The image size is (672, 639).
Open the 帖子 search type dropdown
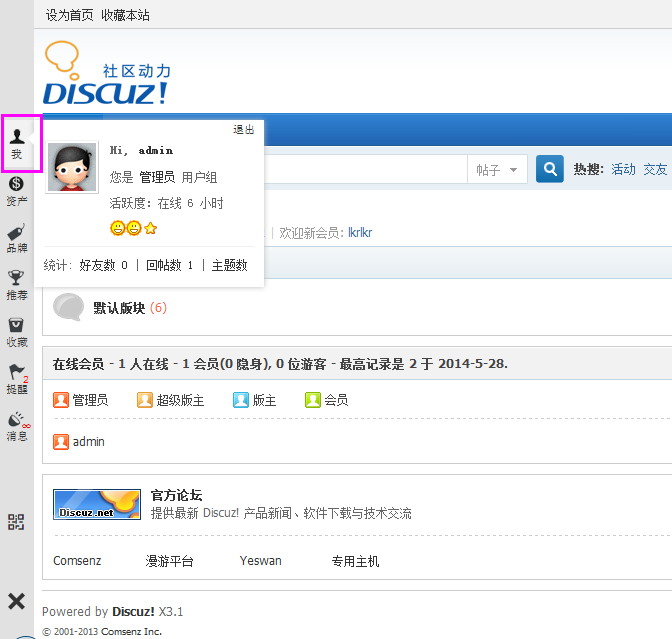click(x=497, y=170)
